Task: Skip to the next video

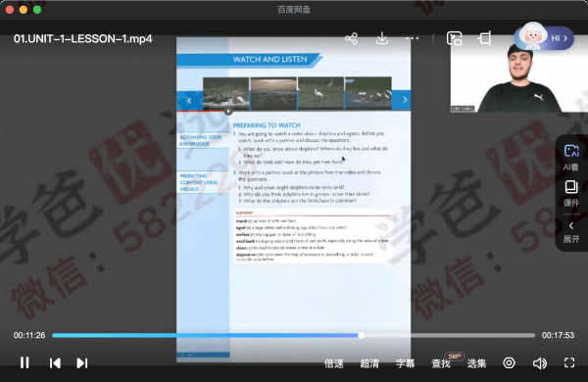Action: [82, 362]
